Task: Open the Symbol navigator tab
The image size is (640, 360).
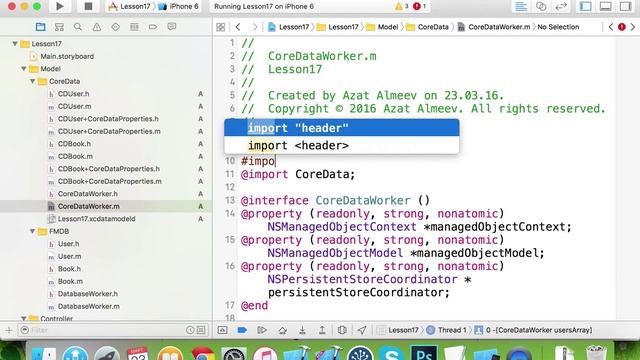Action: click(59, 27)
